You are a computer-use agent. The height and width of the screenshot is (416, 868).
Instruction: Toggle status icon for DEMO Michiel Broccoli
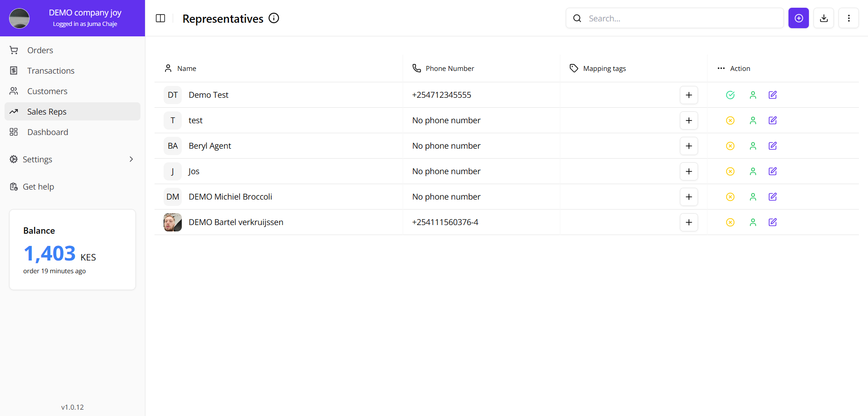(x=730, y=196)
